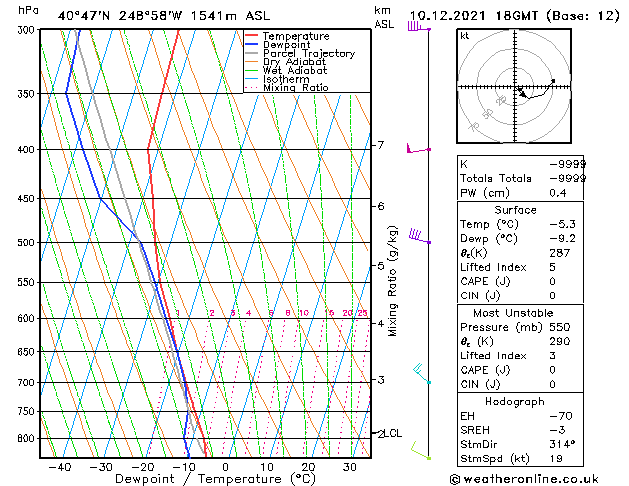Click the Most Unstable Lifted Index value 3
629x486 pixels.
552,356
